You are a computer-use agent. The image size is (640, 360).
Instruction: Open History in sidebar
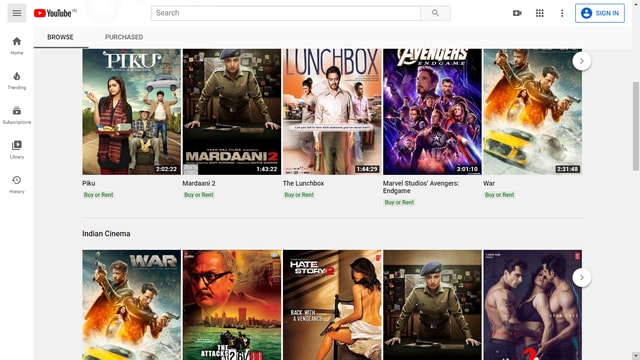(17, 184)
